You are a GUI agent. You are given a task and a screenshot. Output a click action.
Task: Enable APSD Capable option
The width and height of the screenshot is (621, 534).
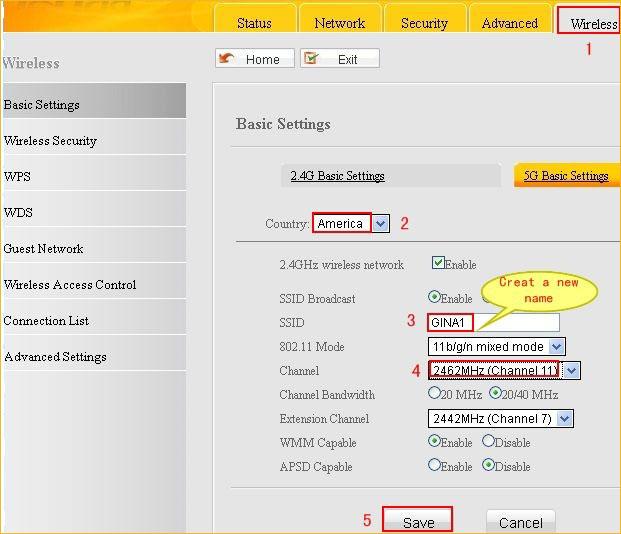tap(434, 465)
